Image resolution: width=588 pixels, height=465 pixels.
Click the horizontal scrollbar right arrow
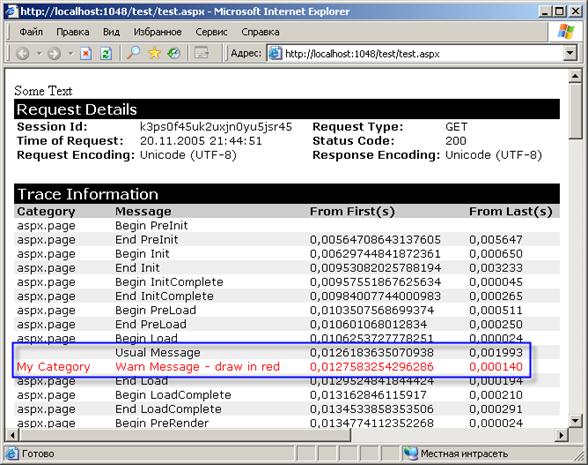[x=561, y=435]
